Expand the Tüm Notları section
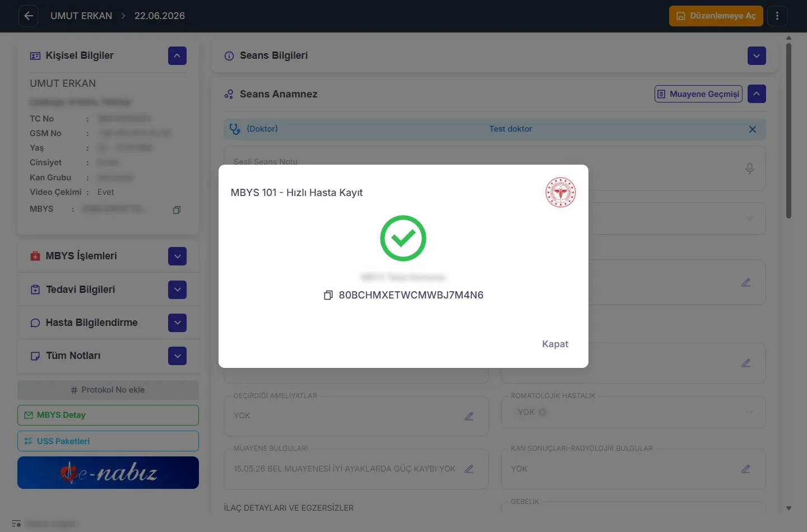Image resolution: width=807 pixels, height=532 pixels. [177, 356]
